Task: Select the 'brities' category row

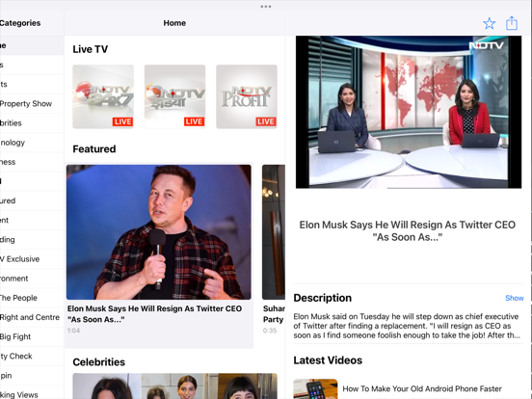Action: point(32,123)
